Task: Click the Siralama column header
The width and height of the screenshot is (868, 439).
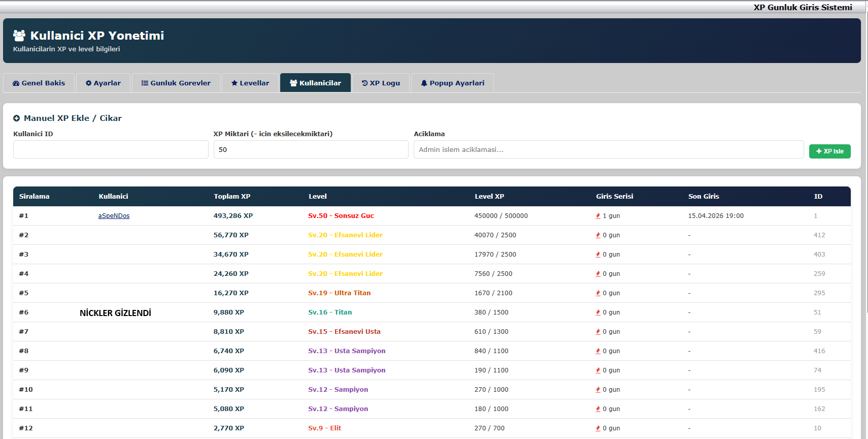Action: coord(35,197)
